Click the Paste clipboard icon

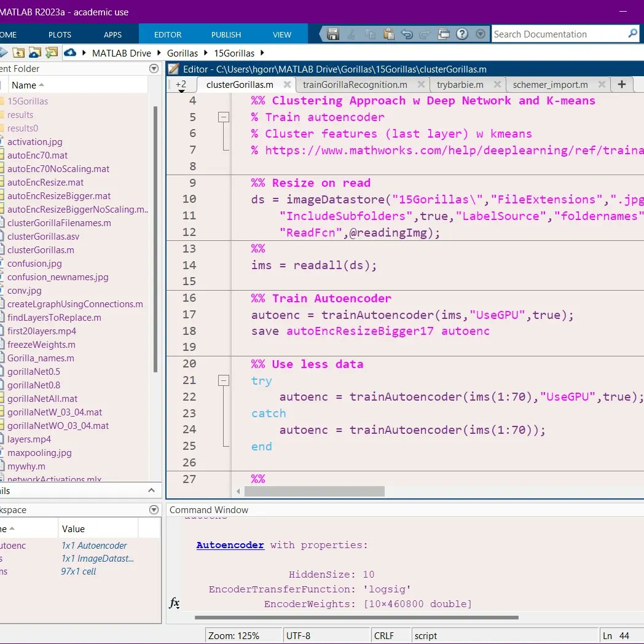coord(388,34)
